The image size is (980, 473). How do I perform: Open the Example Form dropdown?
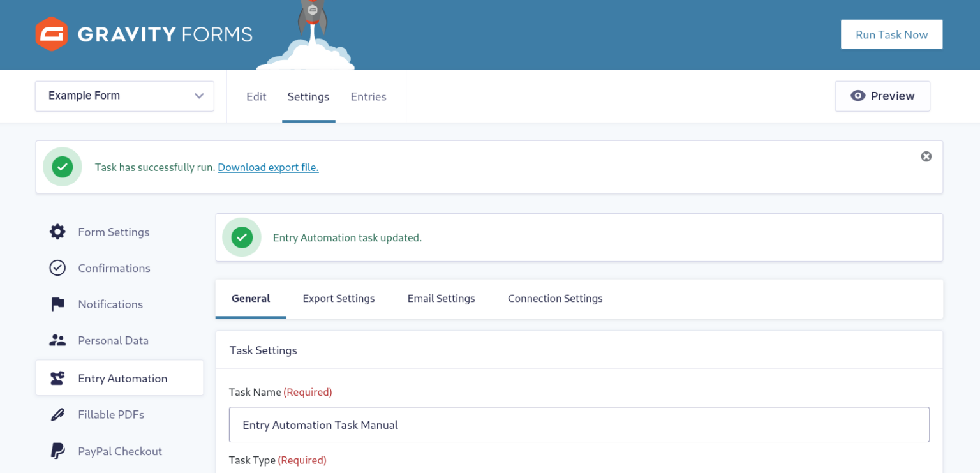[124, 96]
